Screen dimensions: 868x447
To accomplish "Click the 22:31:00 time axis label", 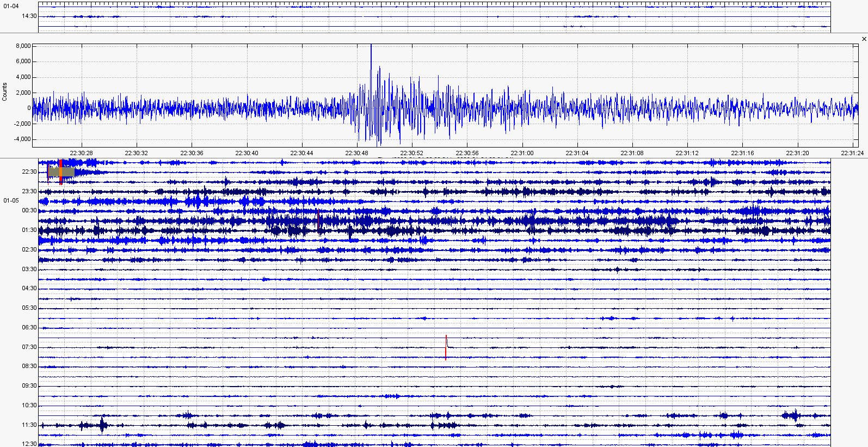I will click(x=521, y=153).
